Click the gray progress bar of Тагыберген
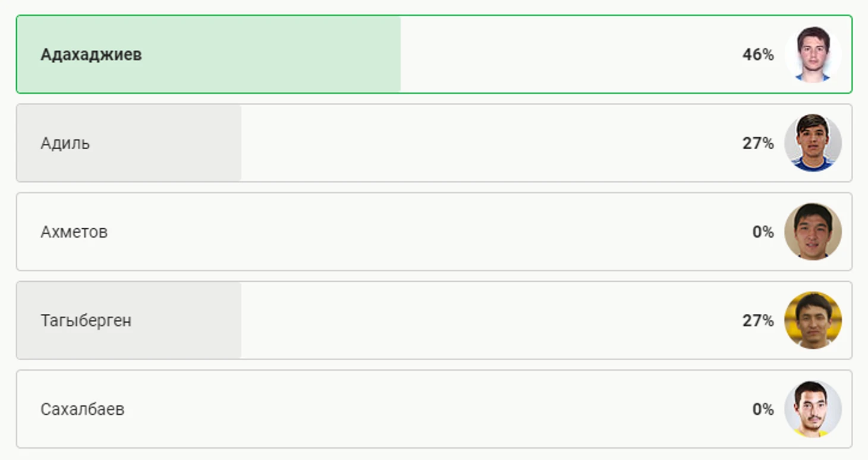This screenshot has width=868, height=460. 129,320
